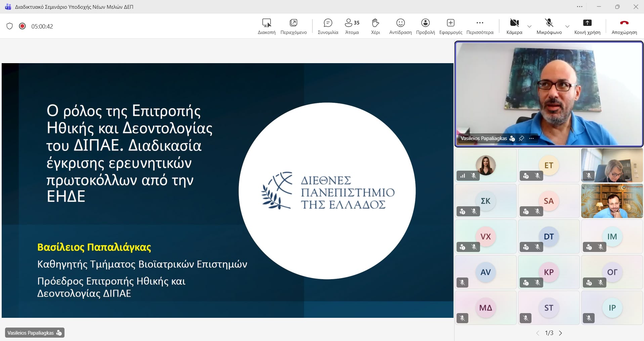Viewport: 644px width, 341px height.
Task: Start sharing with Κοινή χρήση
Action: [x=587, y=26]
